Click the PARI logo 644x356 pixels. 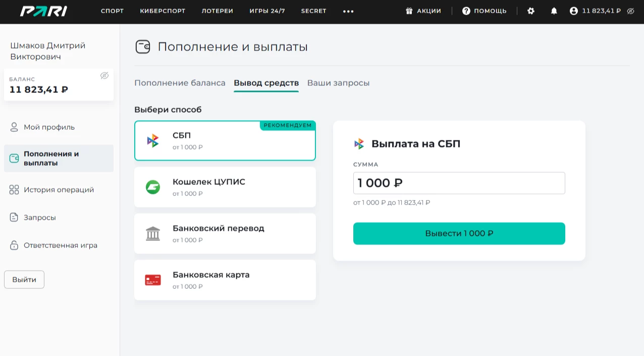coord(43,11)
